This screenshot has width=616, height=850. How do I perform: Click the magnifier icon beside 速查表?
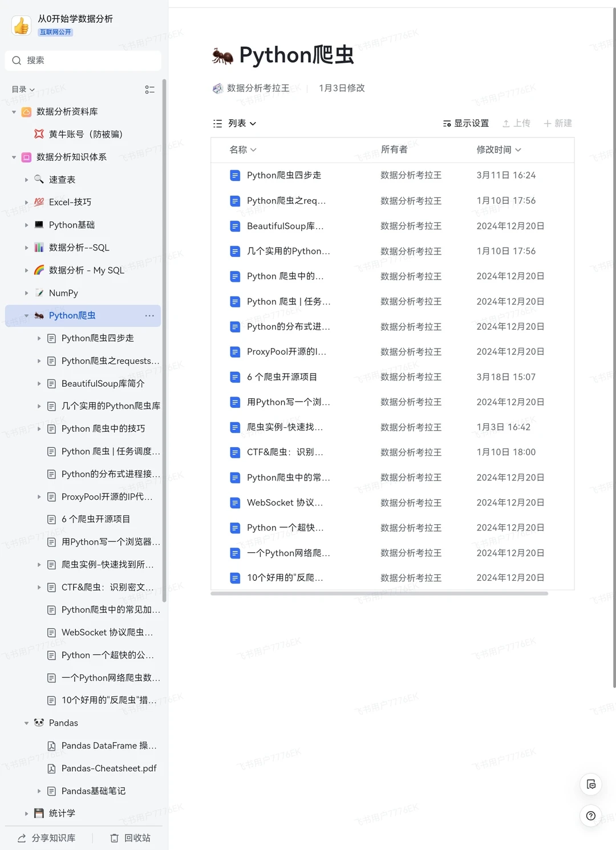[39, 179]
